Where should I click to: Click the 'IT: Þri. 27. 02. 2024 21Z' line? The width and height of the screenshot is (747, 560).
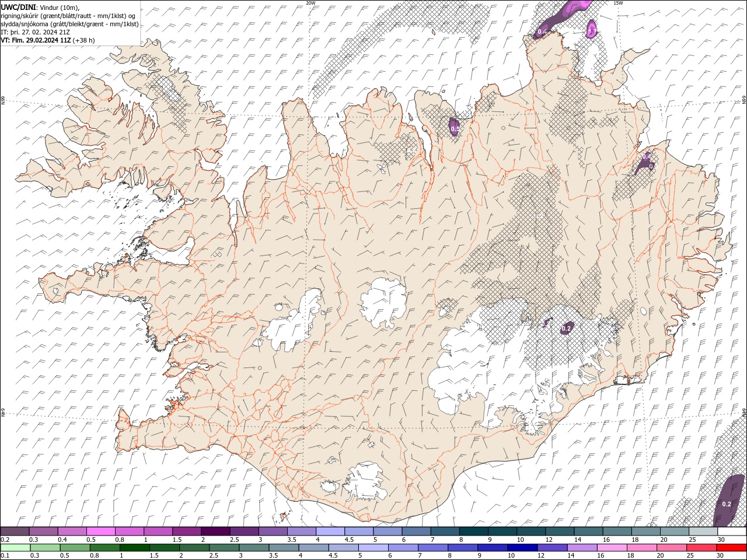36,32
